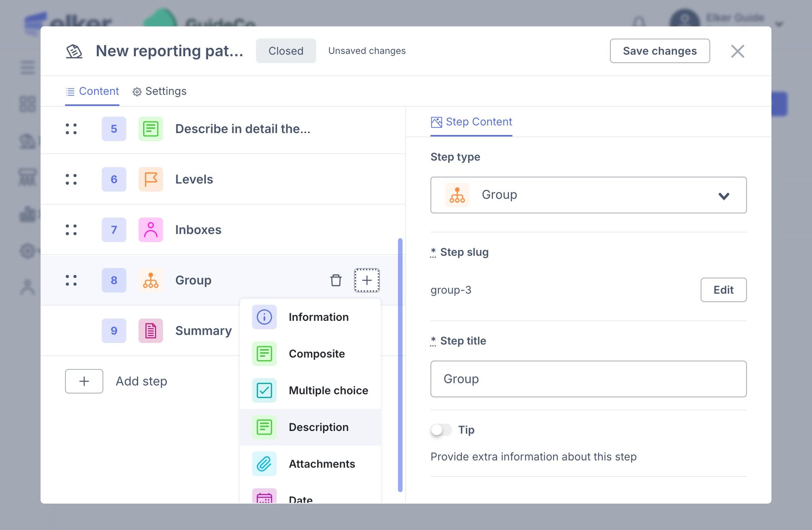Enable the Tip toggle switch
This screenshot has height=530, width=812.
click(x=441, y=430)
